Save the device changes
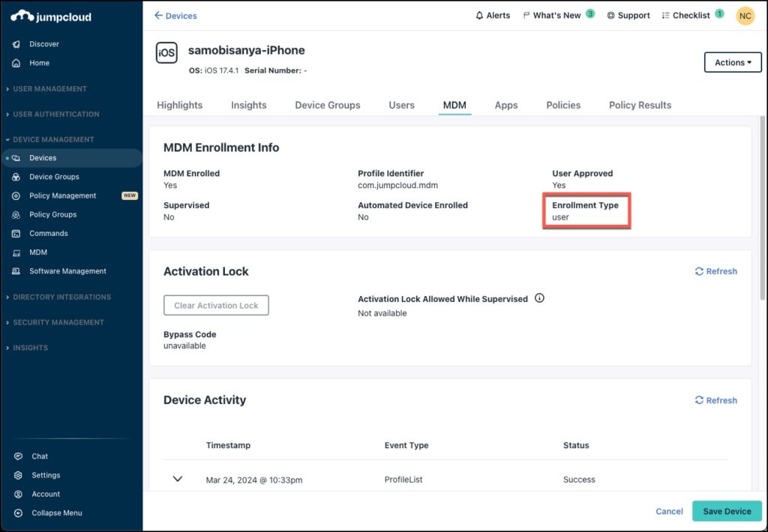Viewport: 768px width, 532px height. [727, 511]
